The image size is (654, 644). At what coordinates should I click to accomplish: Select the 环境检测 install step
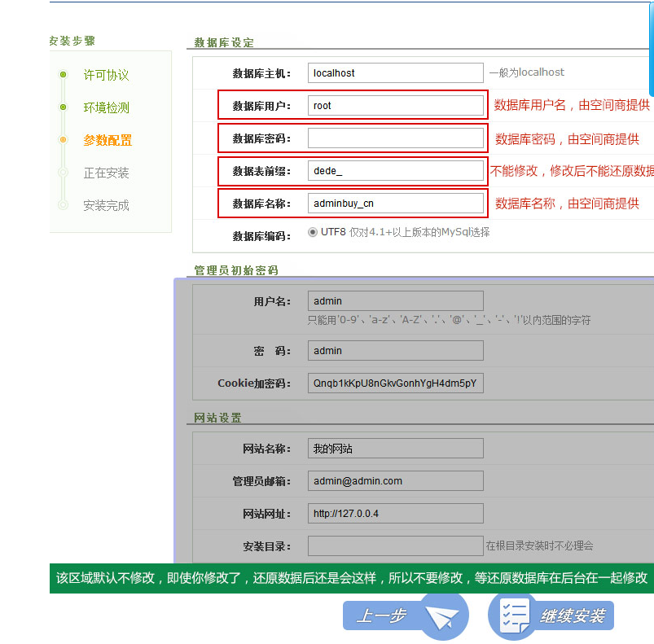tap(107, 107)
